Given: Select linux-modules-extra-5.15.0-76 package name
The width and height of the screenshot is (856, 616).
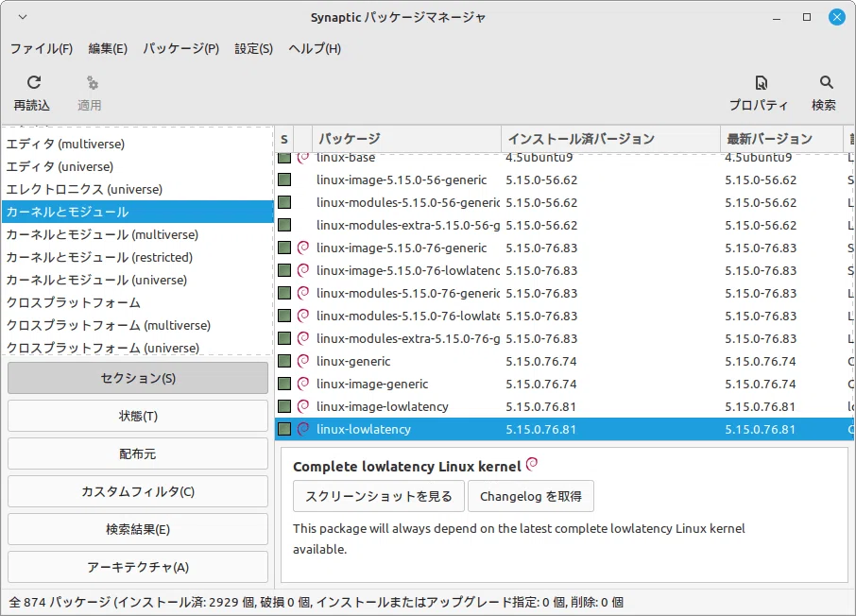Looking at the screenshot, I should [x=408, y=338].
